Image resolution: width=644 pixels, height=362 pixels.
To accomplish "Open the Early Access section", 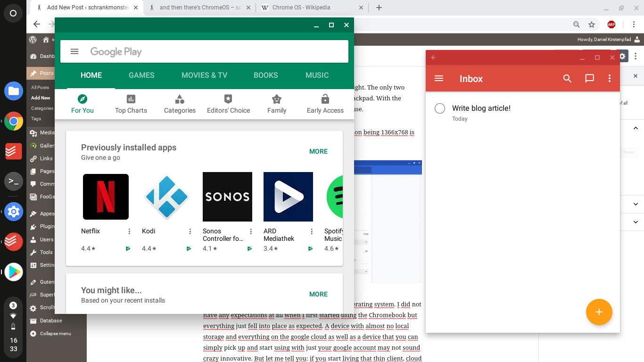I will (325, 104).
